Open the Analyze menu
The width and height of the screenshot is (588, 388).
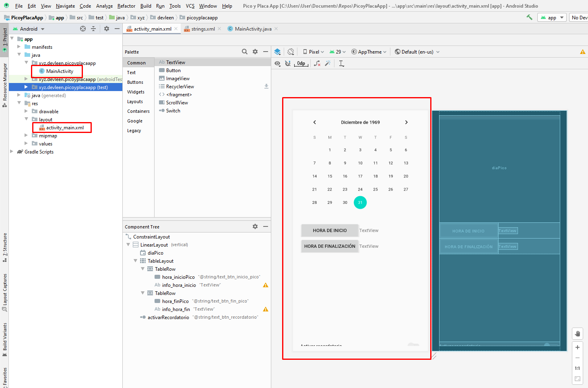(104, 6)
